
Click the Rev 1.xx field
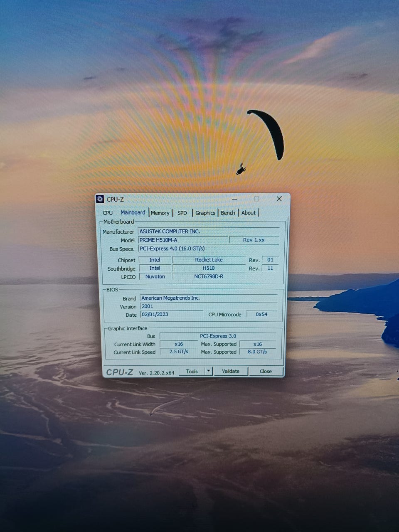(254, 240)
